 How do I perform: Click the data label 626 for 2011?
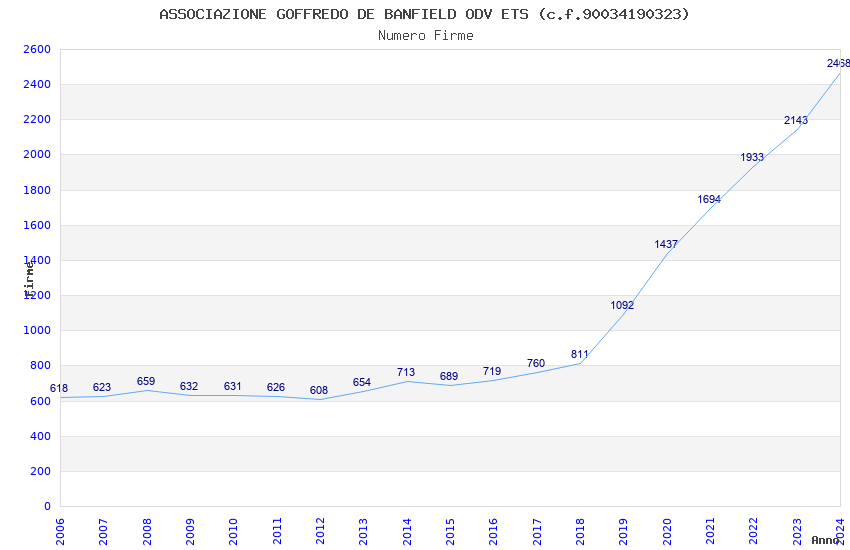(276, 387)
